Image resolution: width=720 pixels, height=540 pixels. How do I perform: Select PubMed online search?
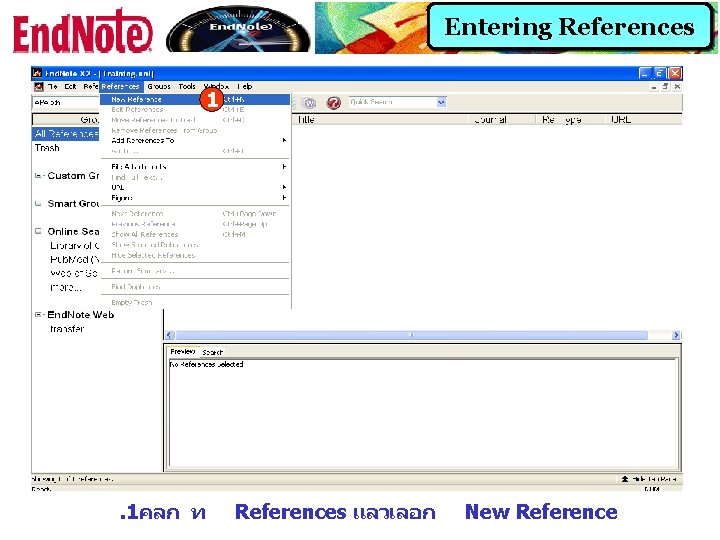coord(74,259)
